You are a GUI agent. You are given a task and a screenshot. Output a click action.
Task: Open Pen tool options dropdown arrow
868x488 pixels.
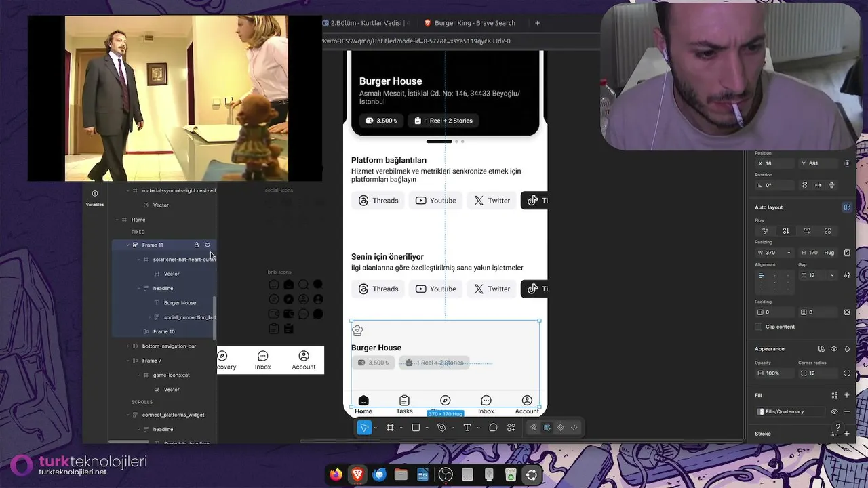(452, 428)
